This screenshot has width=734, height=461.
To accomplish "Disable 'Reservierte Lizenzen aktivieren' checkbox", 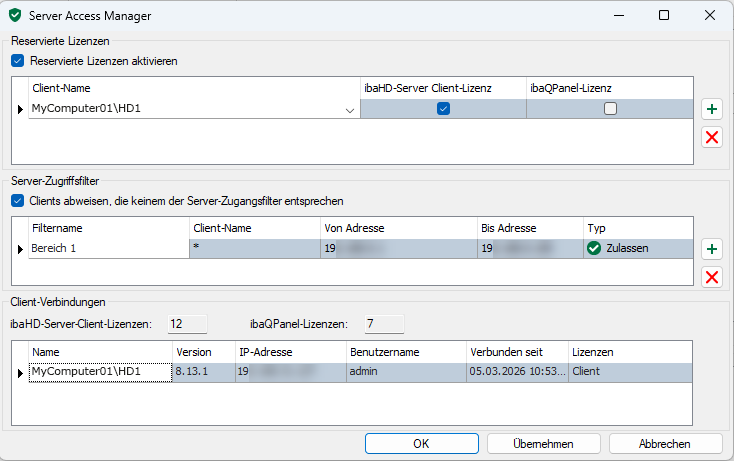I will pos(19,61).
